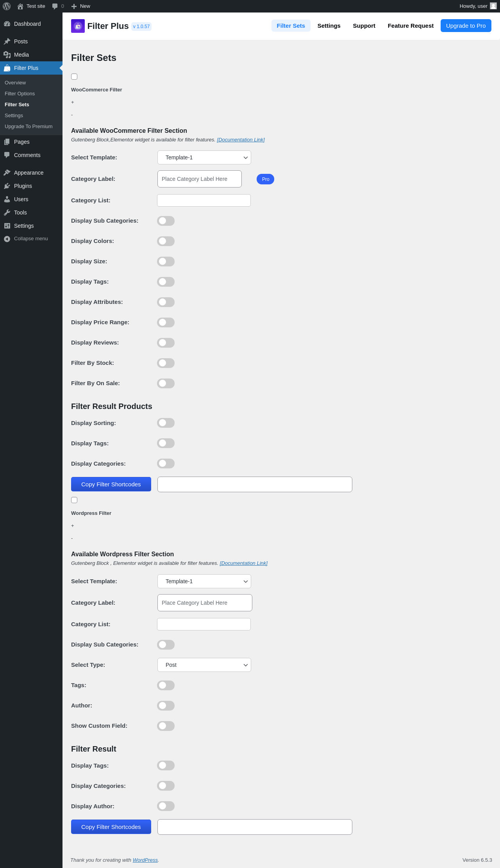Toggle the Filter By Stock switch
Image resolution: width=500 pixels, height=868 pixels.
coord(166,363)
